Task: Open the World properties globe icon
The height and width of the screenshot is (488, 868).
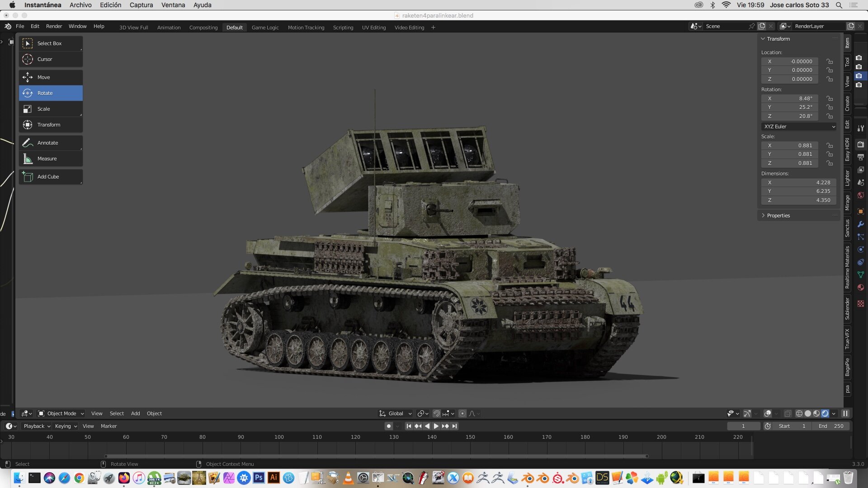Action: click(861, 195)
